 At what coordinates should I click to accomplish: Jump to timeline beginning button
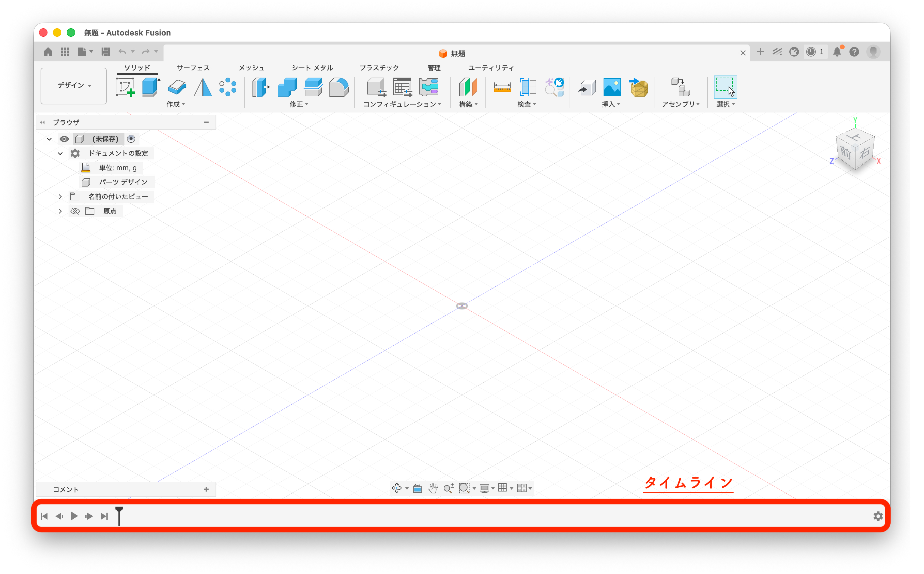click(x=44, y=516)
